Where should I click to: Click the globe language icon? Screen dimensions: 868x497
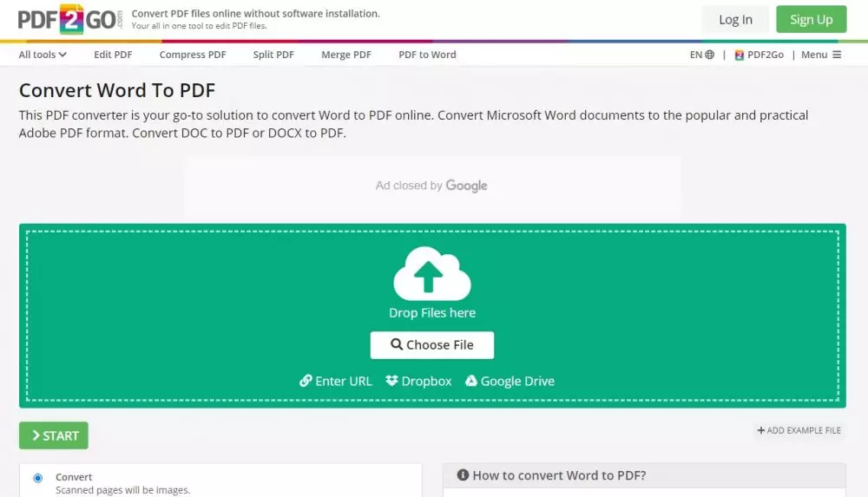coord(710,55)
